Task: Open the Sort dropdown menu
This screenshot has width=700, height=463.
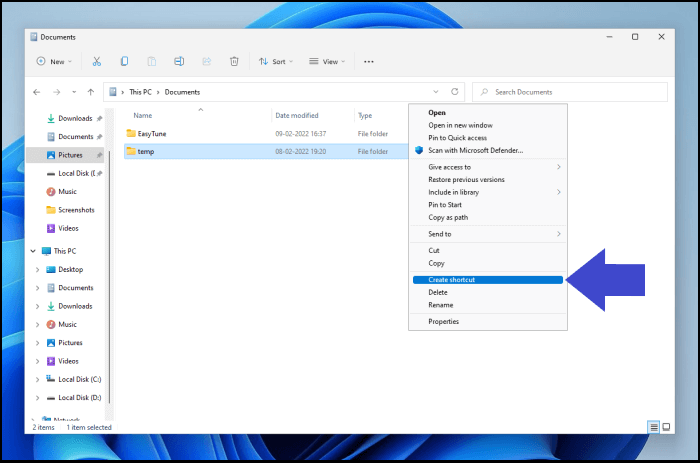Action: point(276,61)
